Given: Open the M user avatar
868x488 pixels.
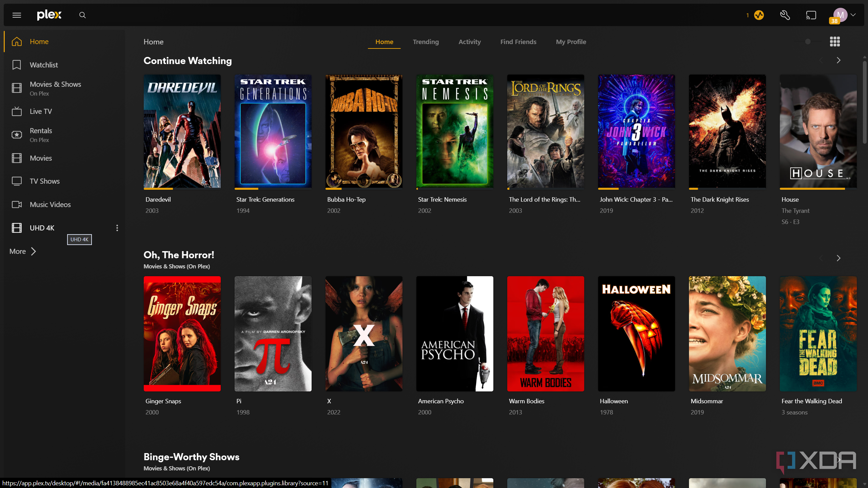Looking at the screenshot, I should 840,15.
